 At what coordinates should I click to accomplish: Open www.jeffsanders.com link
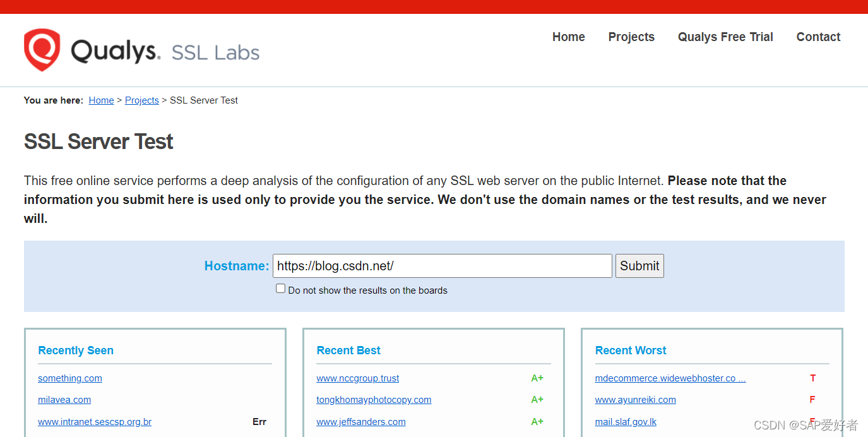tap(361, 422)
